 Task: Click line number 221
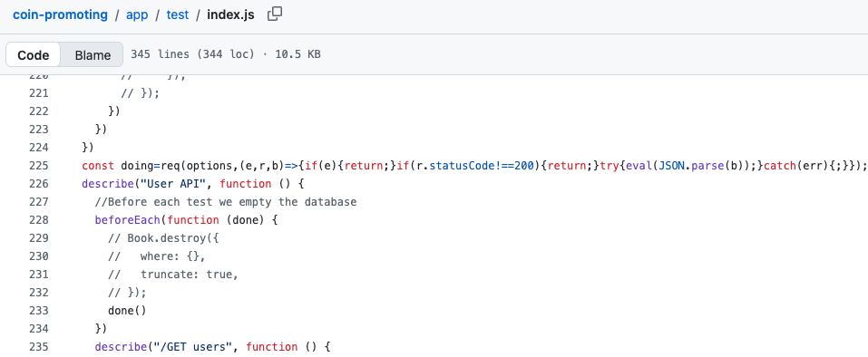point(39,92)
